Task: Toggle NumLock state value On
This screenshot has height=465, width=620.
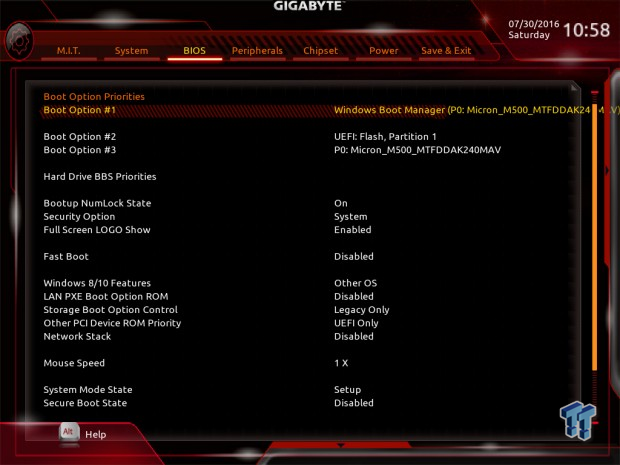Action: tap(340, 203)
